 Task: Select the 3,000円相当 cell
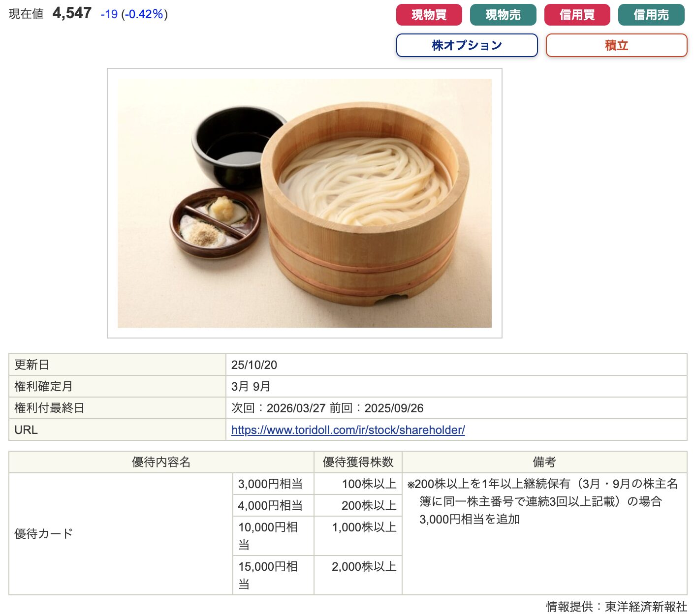[x=273, y=484]
